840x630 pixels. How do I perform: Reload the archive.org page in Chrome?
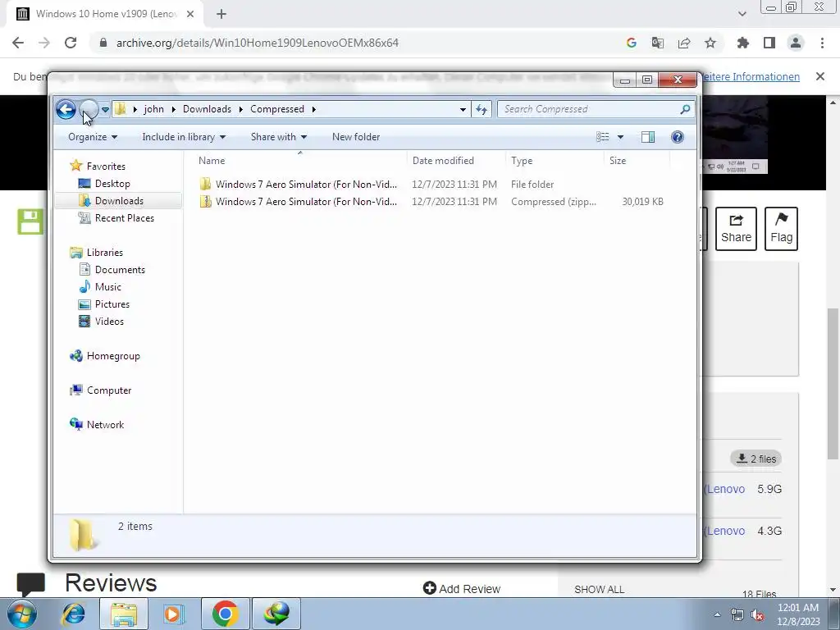pos(71,43)
